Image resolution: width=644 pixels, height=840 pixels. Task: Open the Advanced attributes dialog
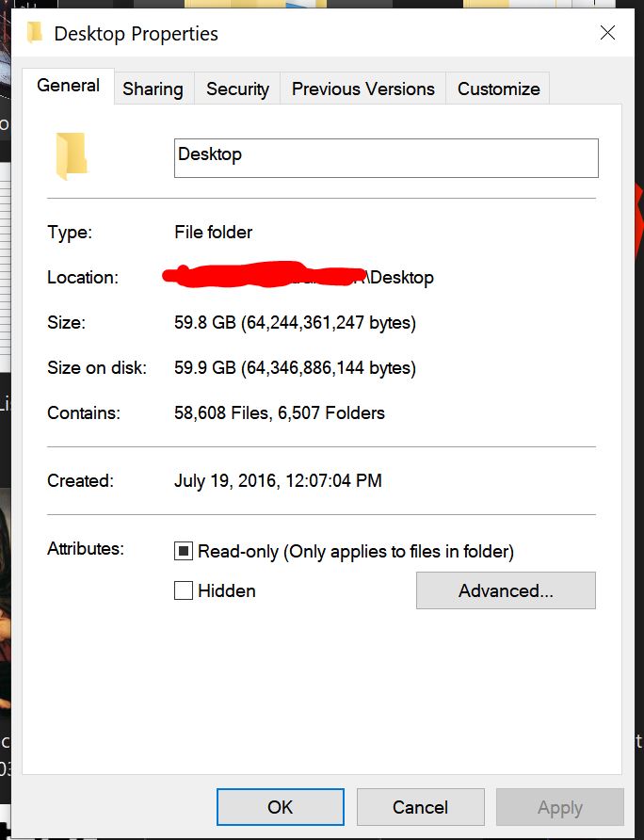[x=506, y=590]
